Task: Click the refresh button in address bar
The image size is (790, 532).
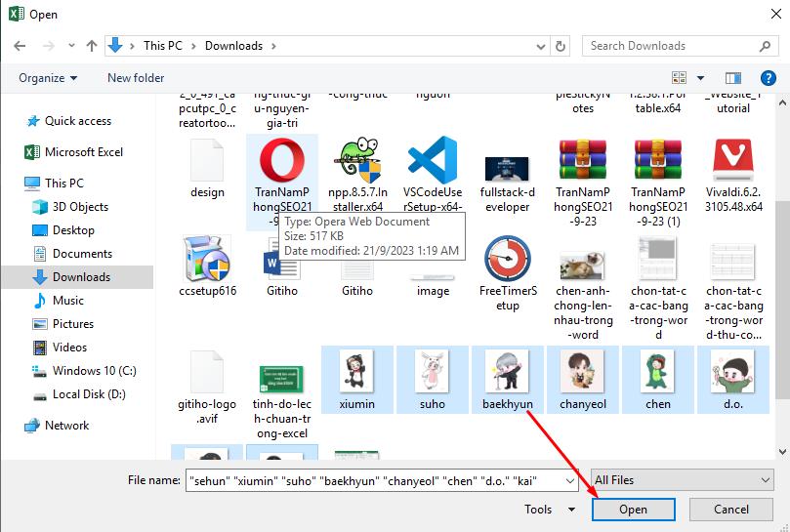Action: (x=560, y=46)
